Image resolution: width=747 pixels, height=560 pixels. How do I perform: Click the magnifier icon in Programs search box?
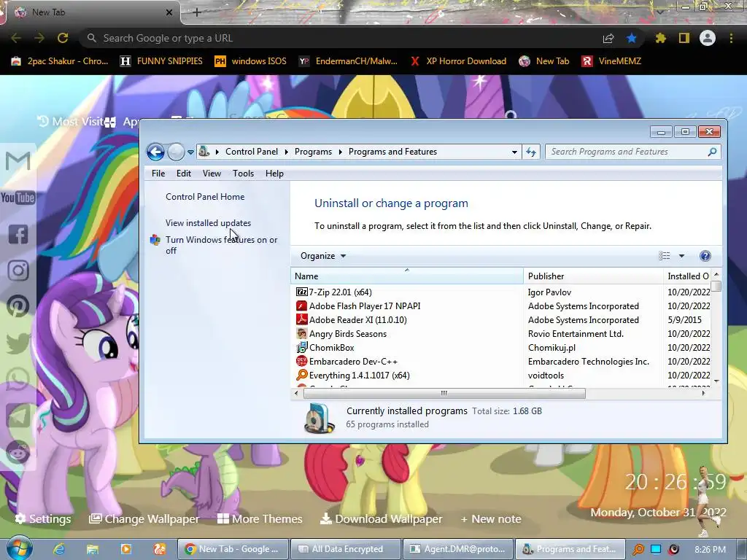coord(712,152)
